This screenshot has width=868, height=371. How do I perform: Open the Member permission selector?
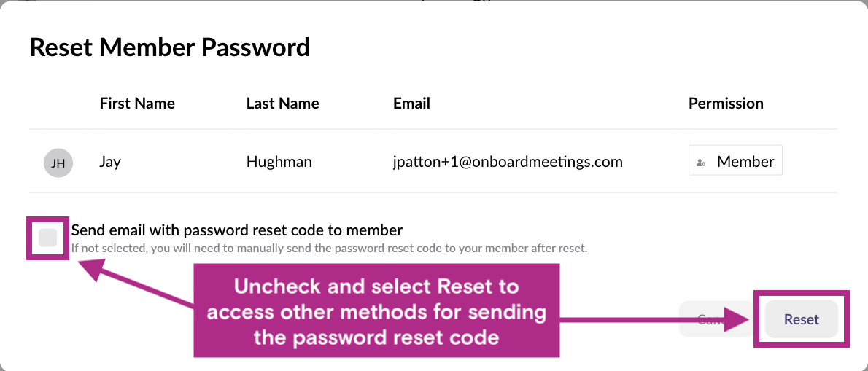[x=735, y=161]
